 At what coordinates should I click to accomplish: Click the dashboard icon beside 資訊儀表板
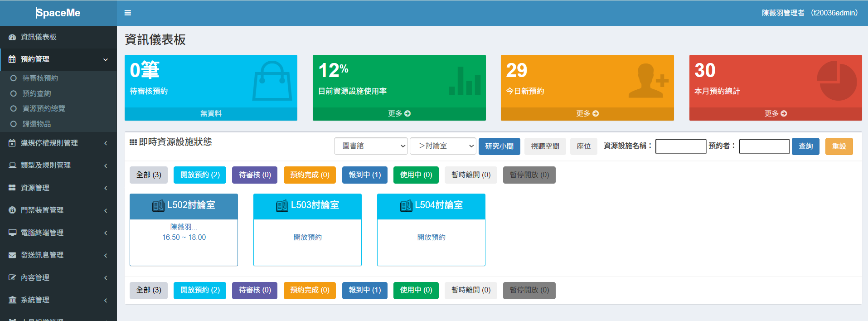(x=12, y=37)
